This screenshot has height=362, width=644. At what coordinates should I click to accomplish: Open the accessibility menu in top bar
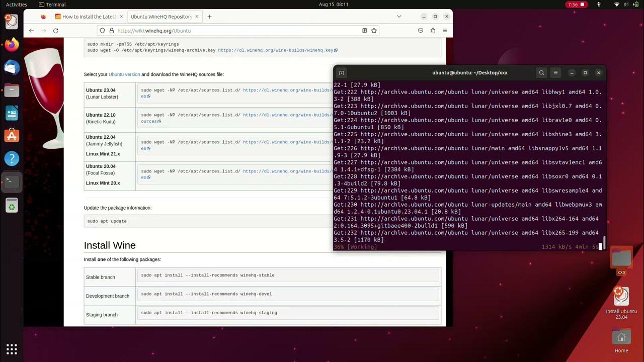pos(599,5)
